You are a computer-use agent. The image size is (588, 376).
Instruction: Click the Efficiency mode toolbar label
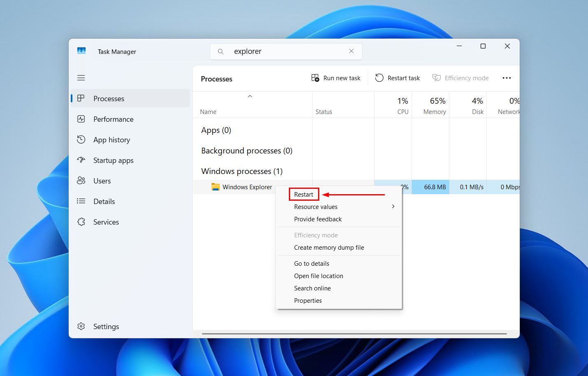tap(467, 78)
